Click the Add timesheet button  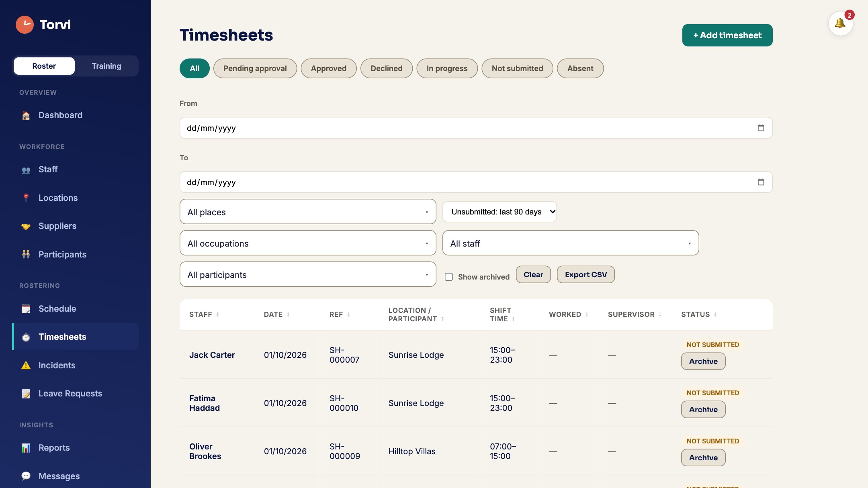(x=727, y=35)
